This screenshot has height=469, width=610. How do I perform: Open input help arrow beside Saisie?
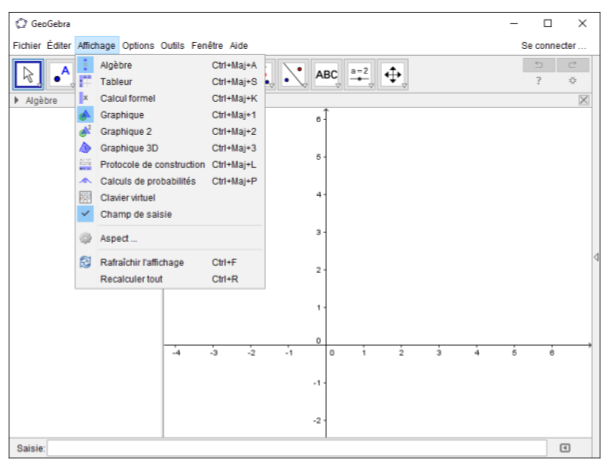pyautogui.click(x=565, y=448)
